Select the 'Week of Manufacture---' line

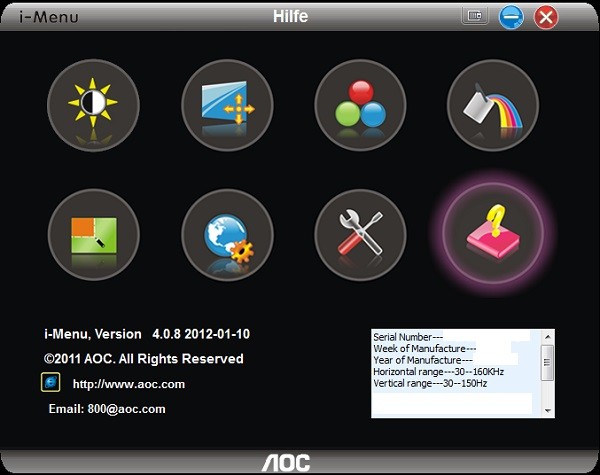[x=425, y=348]
